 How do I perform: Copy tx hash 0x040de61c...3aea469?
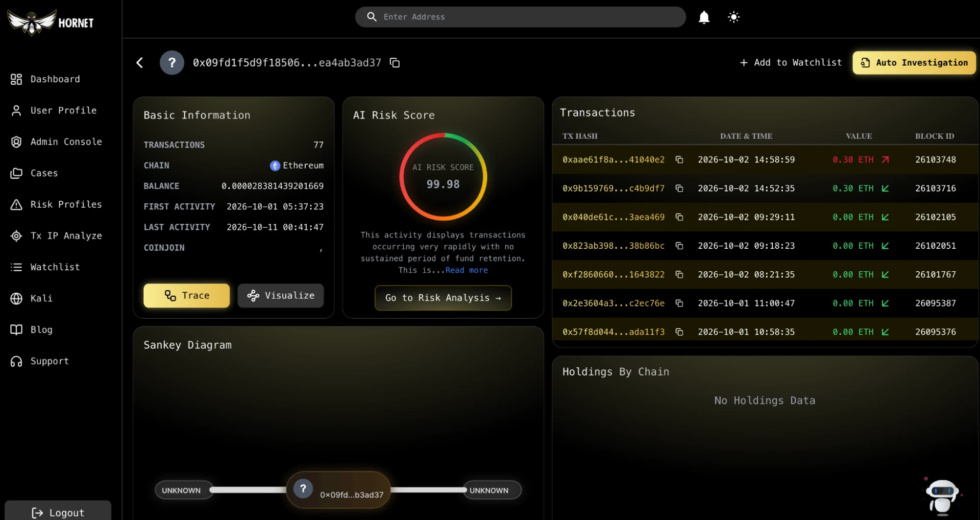[x=679, y=217]
